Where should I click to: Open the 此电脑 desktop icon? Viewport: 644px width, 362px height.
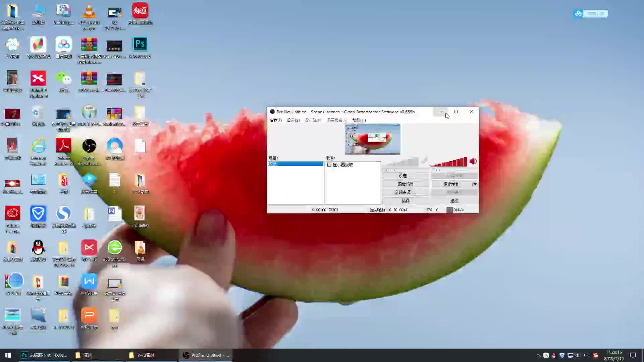38,14
